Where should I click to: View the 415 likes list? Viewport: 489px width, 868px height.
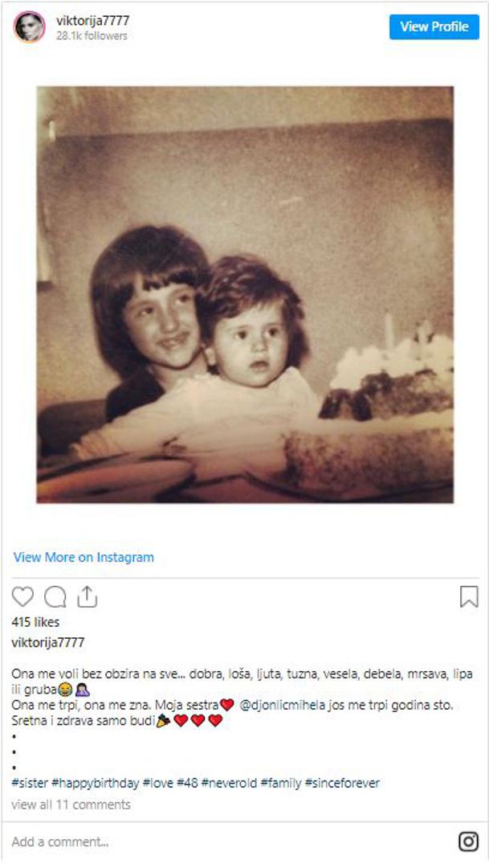coord(35,621)
